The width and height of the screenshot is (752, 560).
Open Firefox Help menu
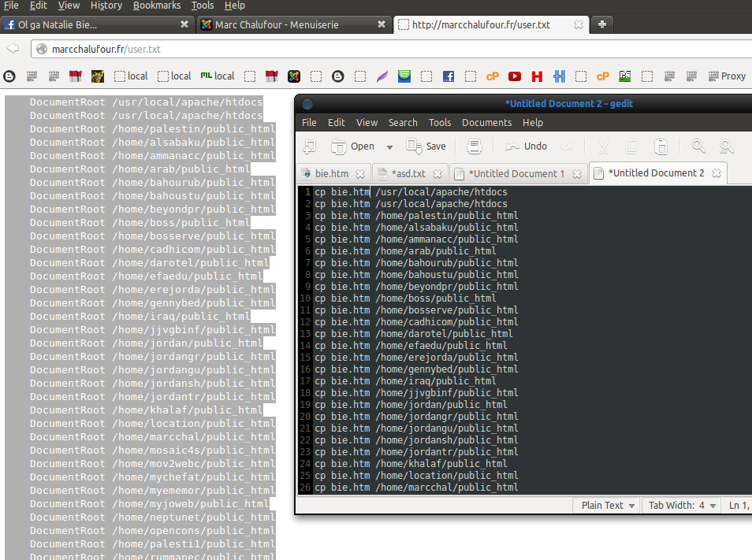point(235,6)
